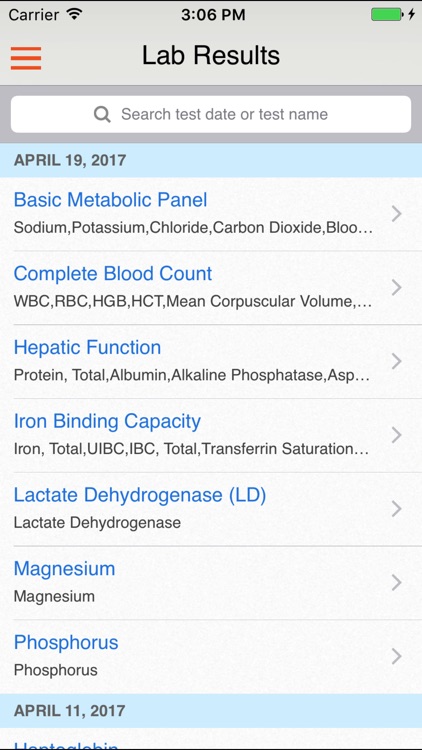422x750 pixels.
Task: Tap the Wi-Fi status icon
Action: [74, 14]
